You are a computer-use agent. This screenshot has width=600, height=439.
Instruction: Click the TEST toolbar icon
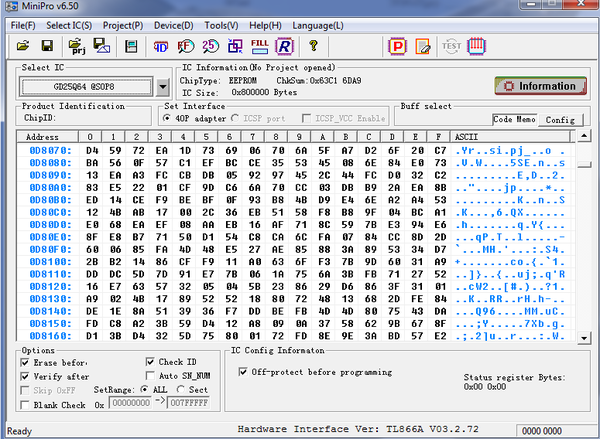coord(451,46)
